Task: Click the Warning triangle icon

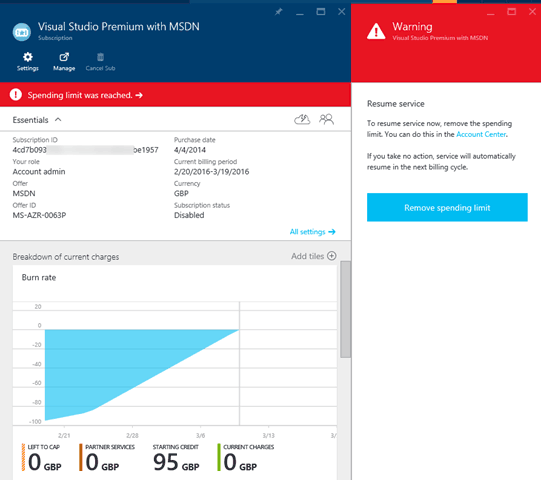Action: pyautogui.click(x=376, y=32)
